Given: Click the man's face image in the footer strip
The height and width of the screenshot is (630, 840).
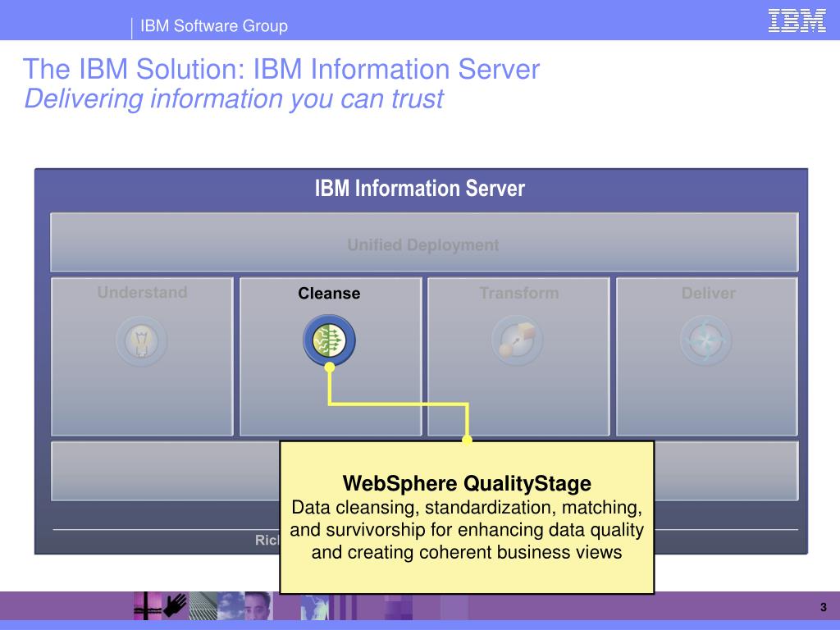Looking at the screenshot, I should [x=258, y=606].
